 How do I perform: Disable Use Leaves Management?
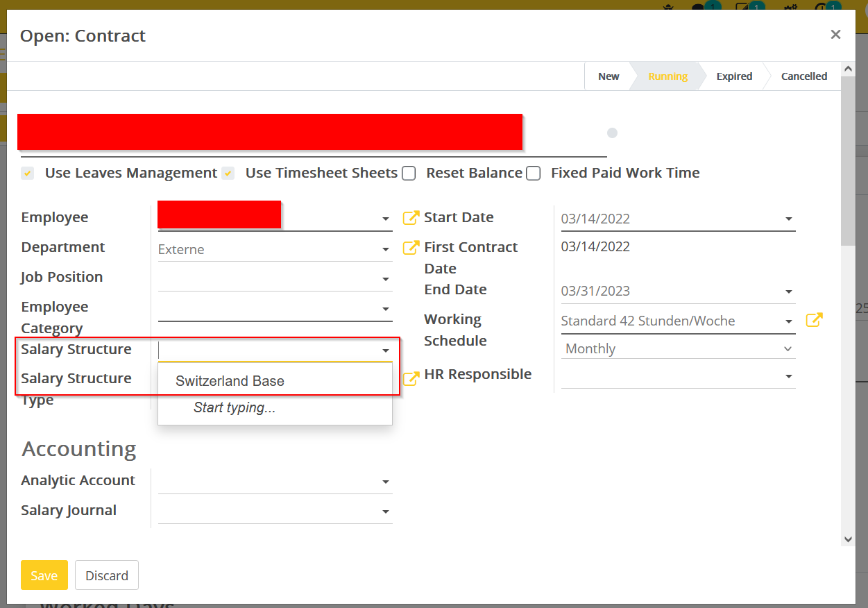point(27,172)
